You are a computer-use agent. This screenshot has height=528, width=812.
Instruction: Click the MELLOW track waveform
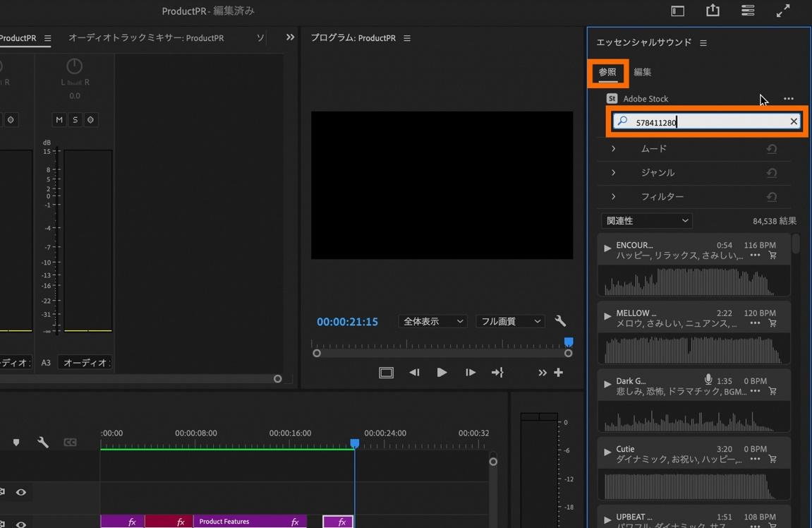click(693, 349)
